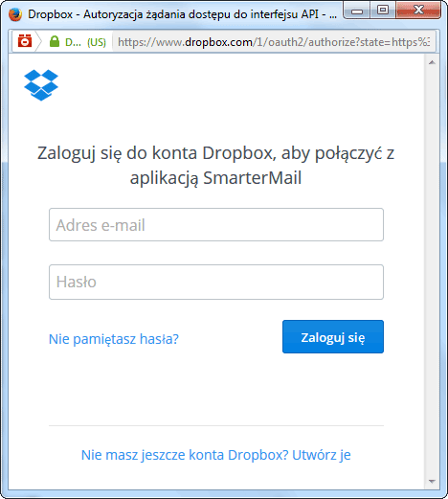Viewport: 448px width, 499px height.
Task: Click the red extension icon in the address bar
Action: (x=25, y=41)
